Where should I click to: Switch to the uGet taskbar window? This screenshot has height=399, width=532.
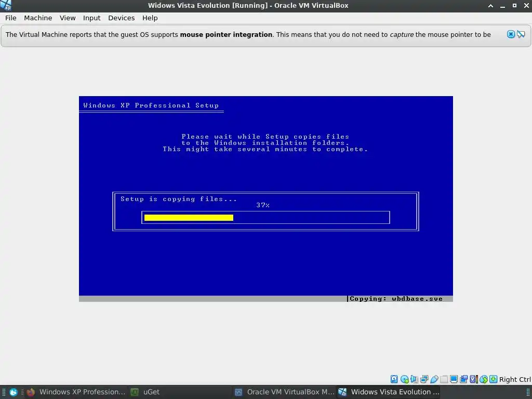pyautogui.click(x=180, y=392)
